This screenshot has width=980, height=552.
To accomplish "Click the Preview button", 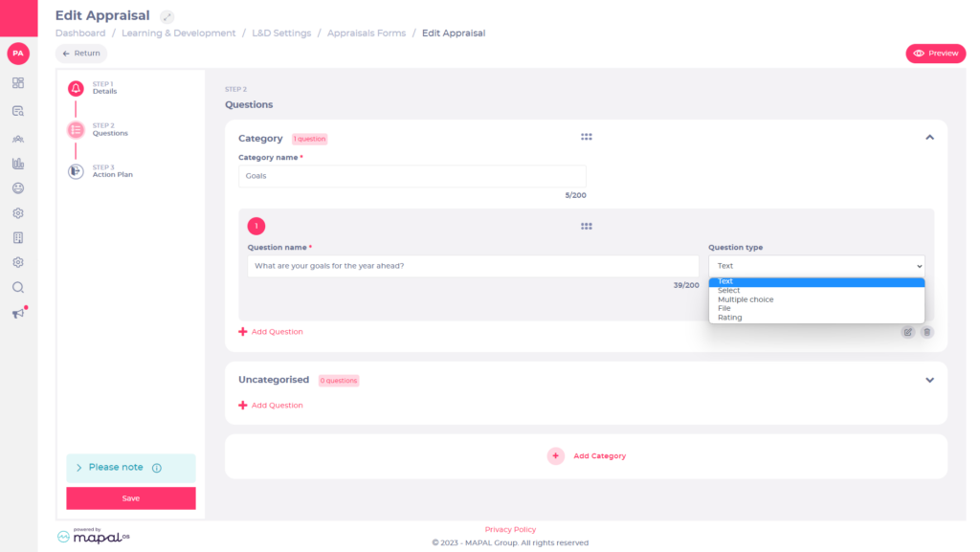I will pos(935,54).
